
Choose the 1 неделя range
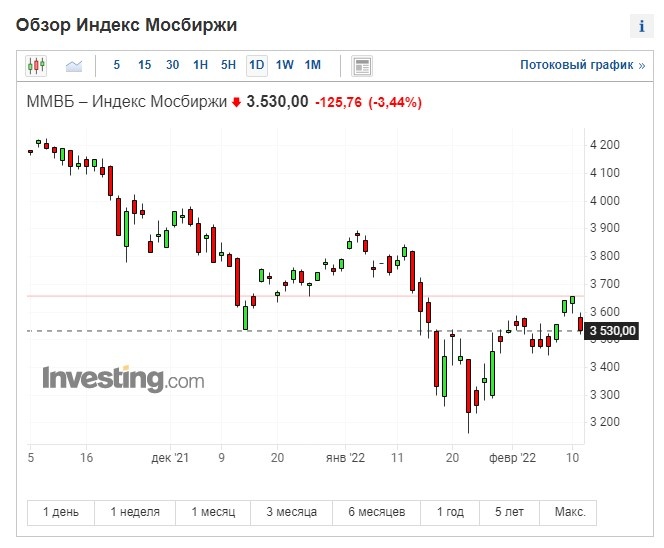(x=135, y=512)
